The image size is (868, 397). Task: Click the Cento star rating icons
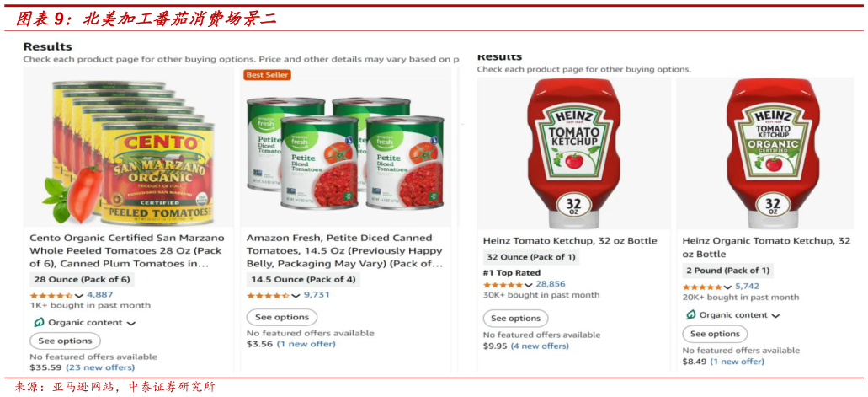pos(51,296)
